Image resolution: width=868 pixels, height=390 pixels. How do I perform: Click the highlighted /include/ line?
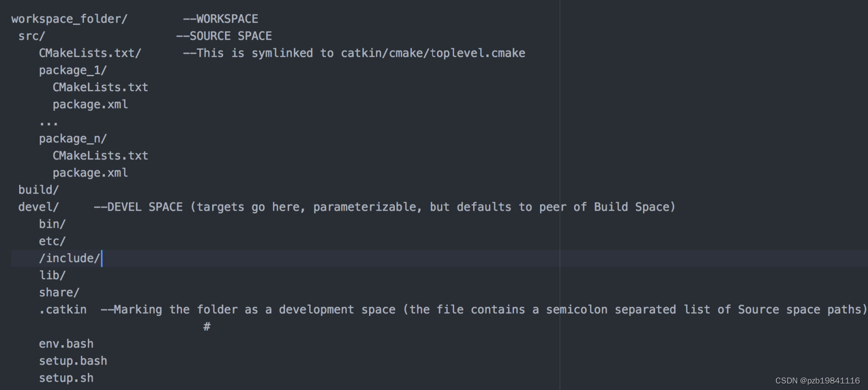(69, 258)
